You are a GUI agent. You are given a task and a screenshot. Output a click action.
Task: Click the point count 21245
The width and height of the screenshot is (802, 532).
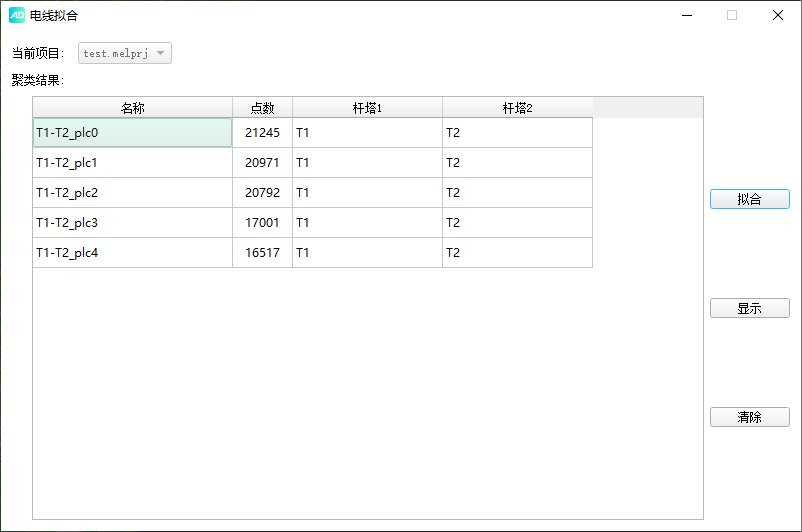(262, 133)
